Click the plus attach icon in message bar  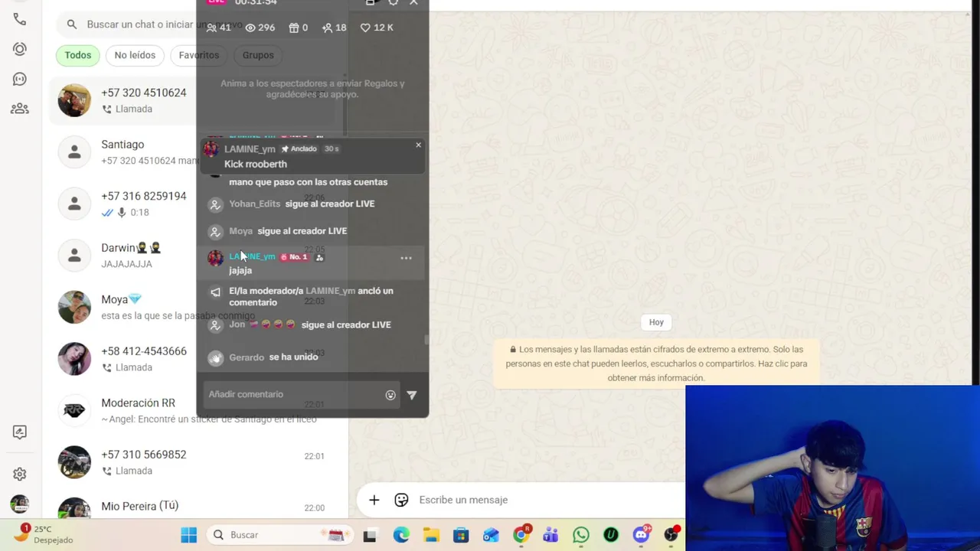[x=374, y=500]
